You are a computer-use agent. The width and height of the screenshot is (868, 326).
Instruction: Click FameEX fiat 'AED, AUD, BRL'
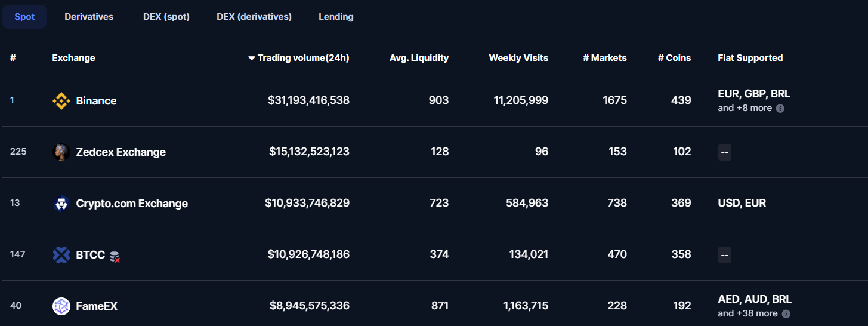coord(755,299)
